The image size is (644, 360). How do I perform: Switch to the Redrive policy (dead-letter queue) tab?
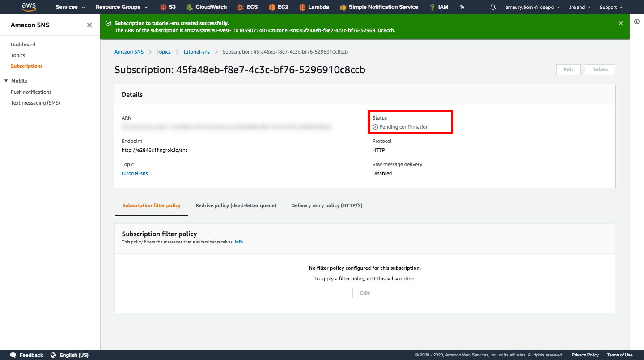point(236,205)
